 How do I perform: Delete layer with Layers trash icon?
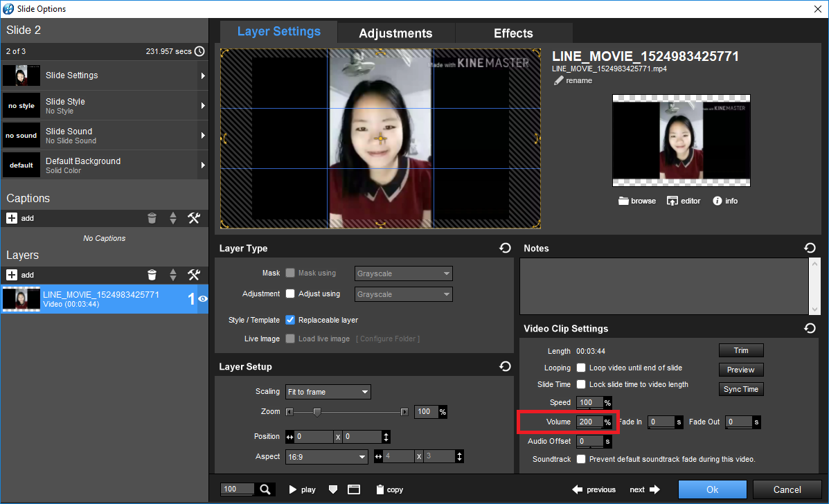tap(152, 275)
